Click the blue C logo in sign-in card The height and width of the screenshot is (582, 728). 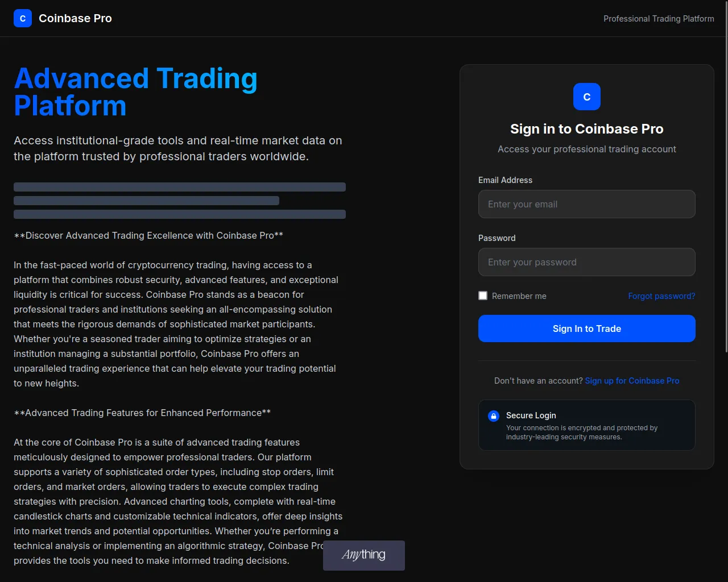(x=587, y=97)
